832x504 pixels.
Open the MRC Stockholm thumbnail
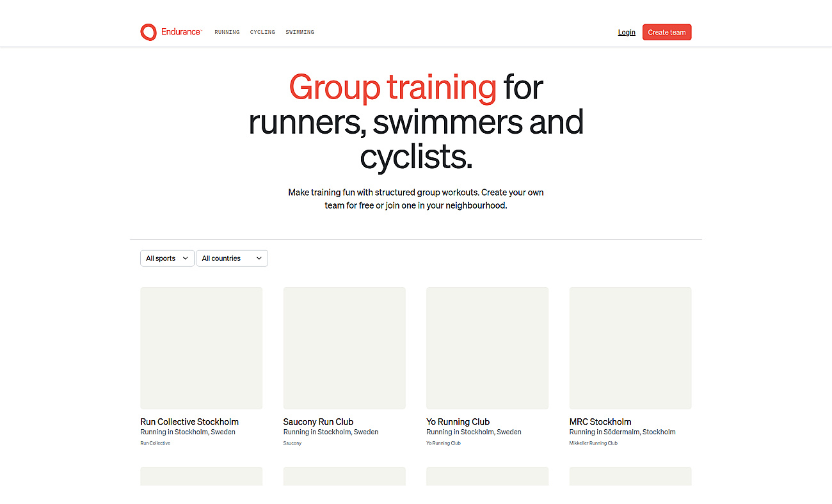pyautogui.click(x=630, y=348)
